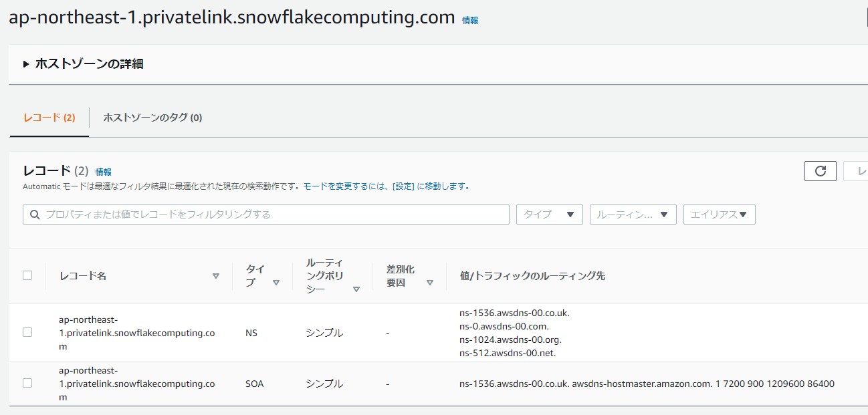The height and width of the screenshot is (415, 868).
Task: Open the タイプ filter dropdown
Action: tap(550, 215)
